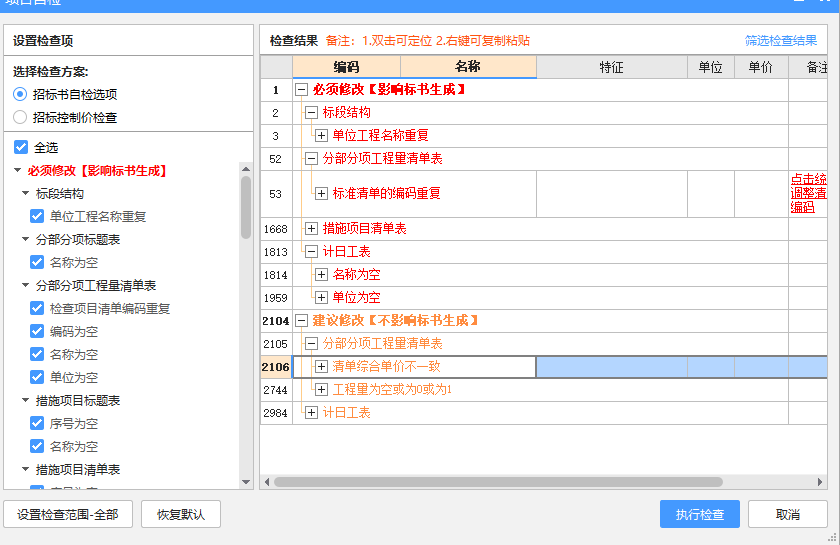Expand 标准清单的编码重复 row

tap(321, 193)
